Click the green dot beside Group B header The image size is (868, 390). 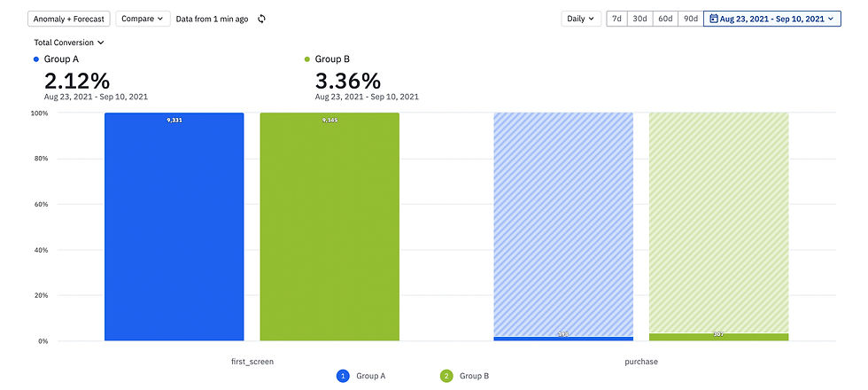(x=307, y=59)
